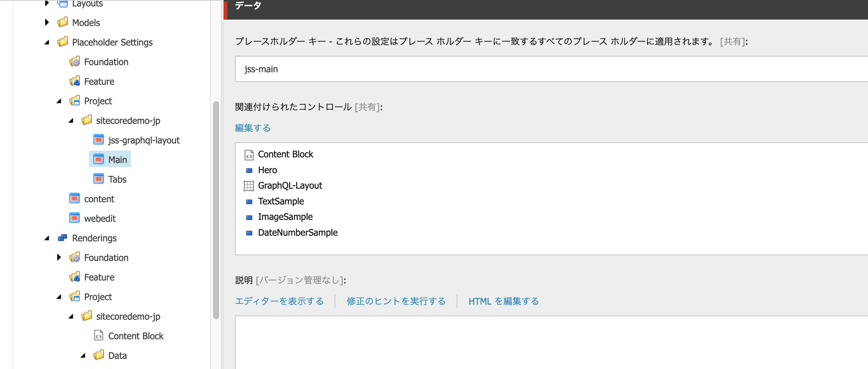Select Content Block label in tree

pos(136,336)
